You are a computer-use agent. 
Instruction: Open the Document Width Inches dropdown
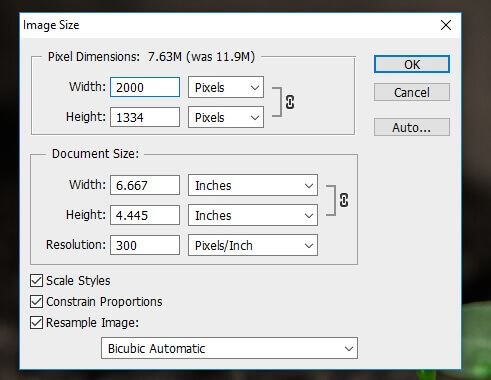click(x=253, y=185)
